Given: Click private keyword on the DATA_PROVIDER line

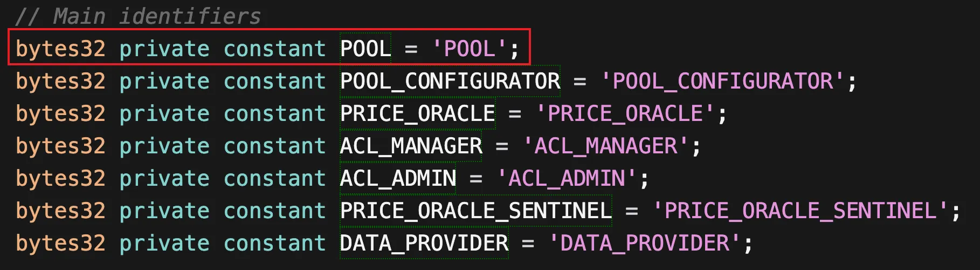Looking at the screenshot, I should (x=164, y=243).
